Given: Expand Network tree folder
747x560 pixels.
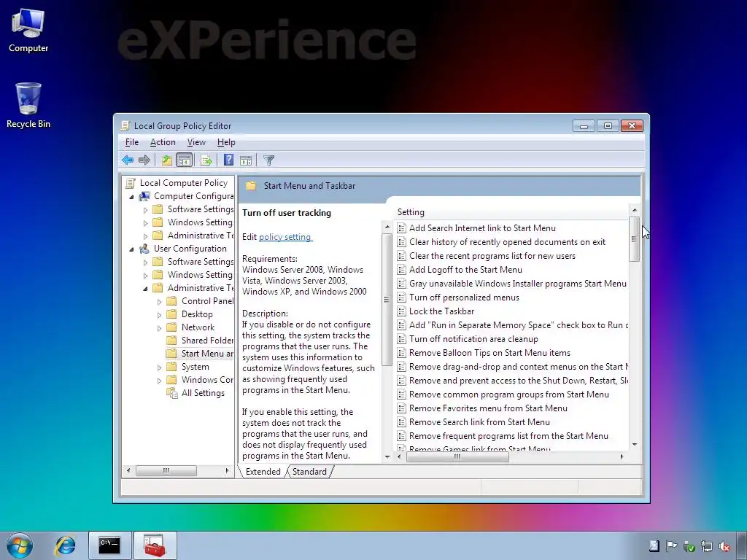Looking at the screenshot, I should pos(160,328).
